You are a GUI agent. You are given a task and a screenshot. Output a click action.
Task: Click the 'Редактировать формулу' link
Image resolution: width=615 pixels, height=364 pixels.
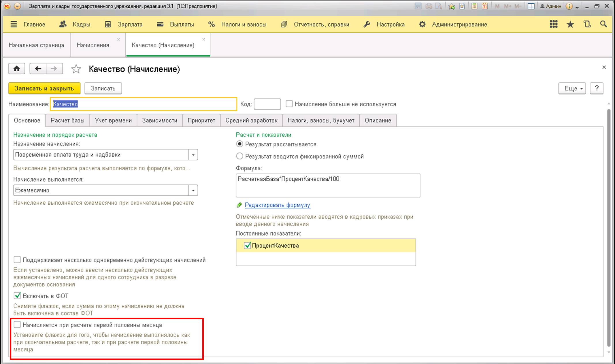[x=277, y=205]
